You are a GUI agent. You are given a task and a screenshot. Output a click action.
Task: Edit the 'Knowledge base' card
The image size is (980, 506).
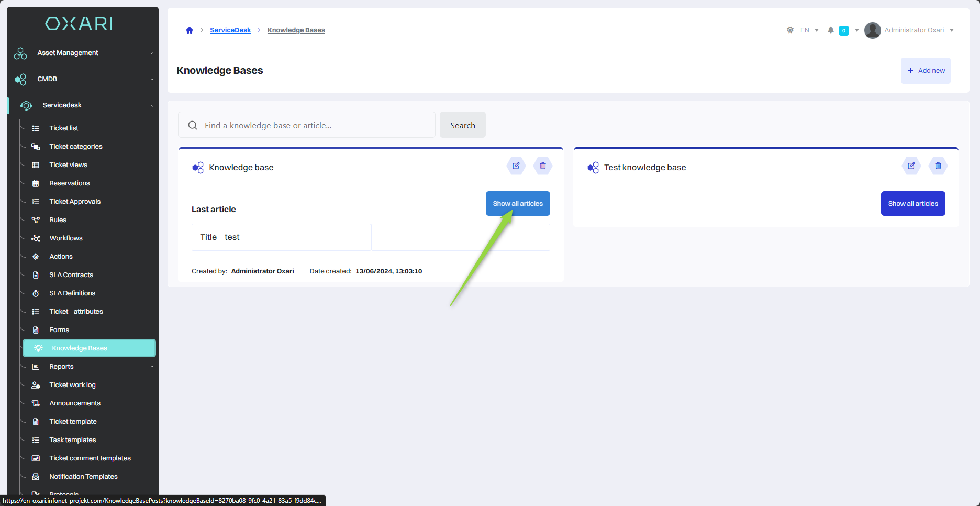[x=516, y=166]
